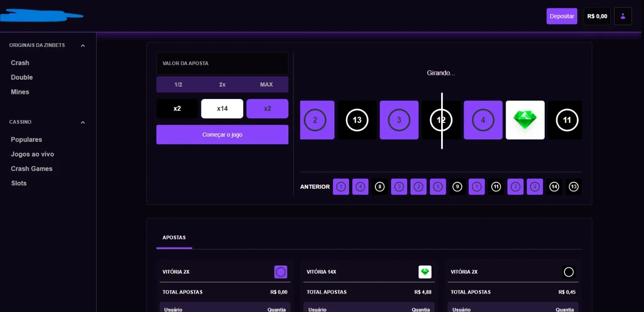Select the black 13 roulette tile
This screenshot has width=644, height=312.
pos(357,120)
